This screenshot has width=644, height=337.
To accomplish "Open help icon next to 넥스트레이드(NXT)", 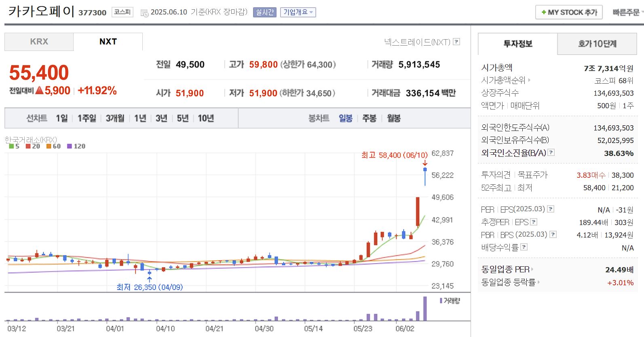I will point(456,42).
